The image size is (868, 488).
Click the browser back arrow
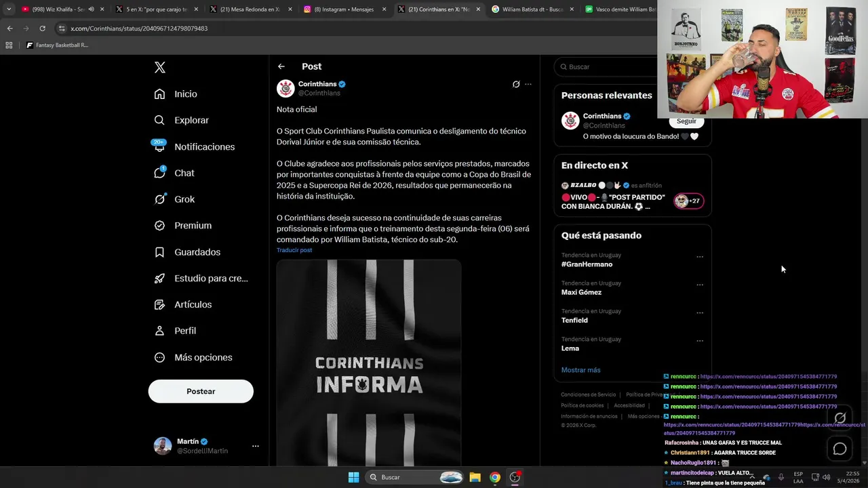[x=9, y=28]
